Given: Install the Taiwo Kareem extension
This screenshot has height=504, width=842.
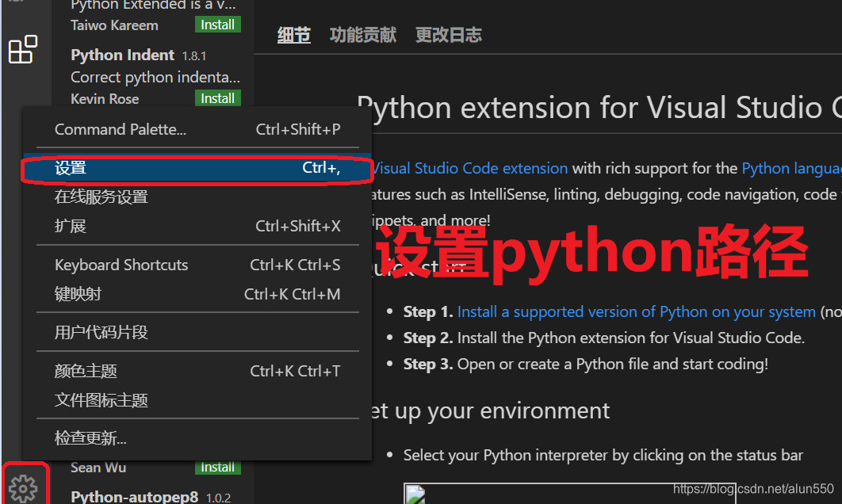Looking at the screenshot, I should pyautogui.click(x=217, y=25).
